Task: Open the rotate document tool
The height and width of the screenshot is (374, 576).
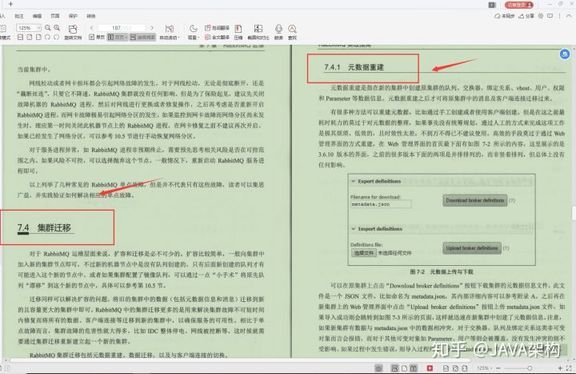Action: point(73,32)
